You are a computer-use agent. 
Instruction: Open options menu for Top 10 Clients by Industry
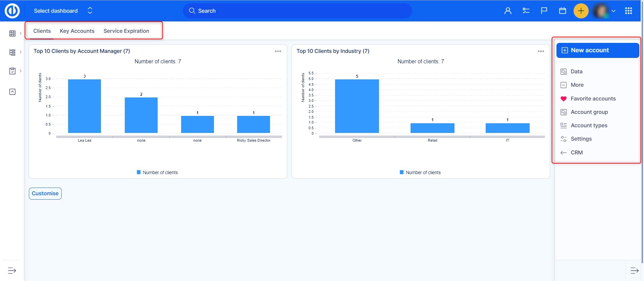click(541, 51)
